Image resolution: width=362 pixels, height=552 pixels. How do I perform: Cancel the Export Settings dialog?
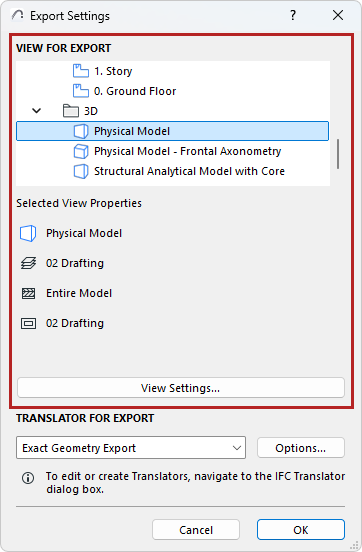[x=196, y=530]
